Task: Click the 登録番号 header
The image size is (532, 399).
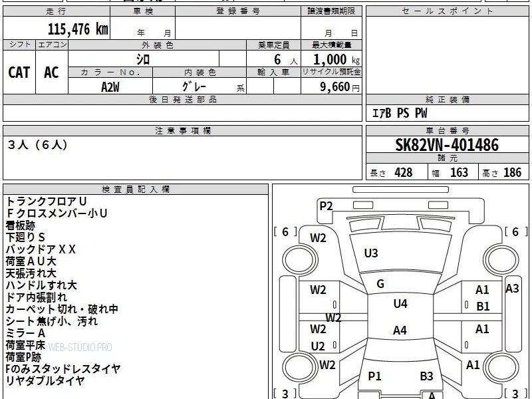Action: pos(238,11)
